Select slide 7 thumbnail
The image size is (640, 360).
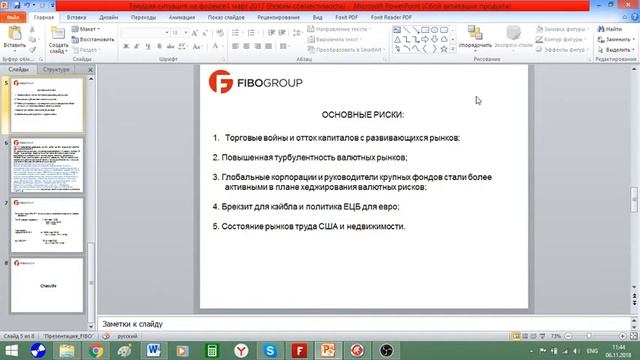click(x=47, y=225)
